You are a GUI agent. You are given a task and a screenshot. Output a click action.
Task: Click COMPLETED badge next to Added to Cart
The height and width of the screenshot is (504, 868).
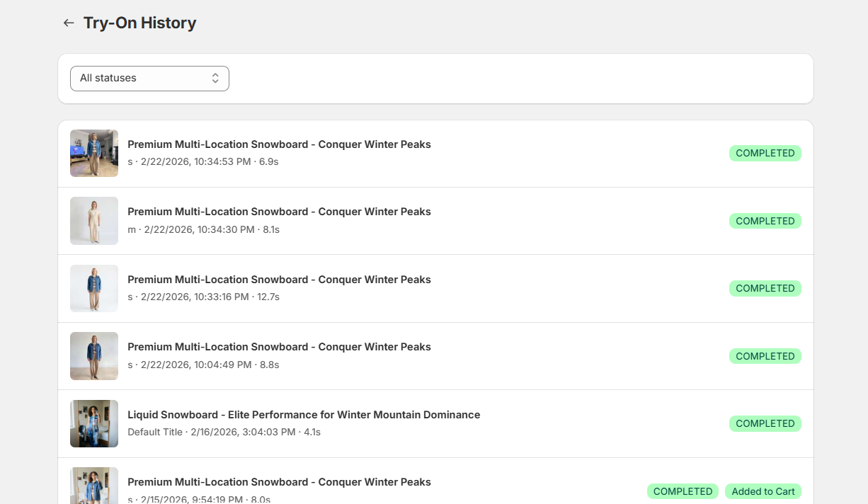683,491
